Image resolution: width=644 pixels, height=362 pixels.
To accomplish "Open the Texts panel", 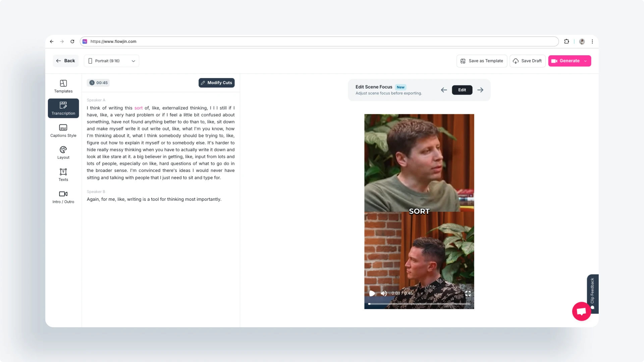I will pyautogui.click(x=63, y=175).
